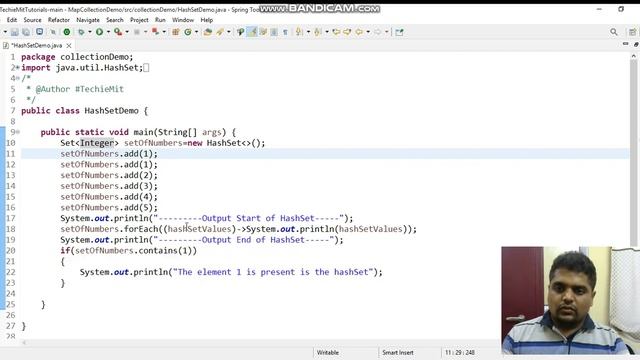Toggle Block Selection Mode icon

click(x=274, y=32)
